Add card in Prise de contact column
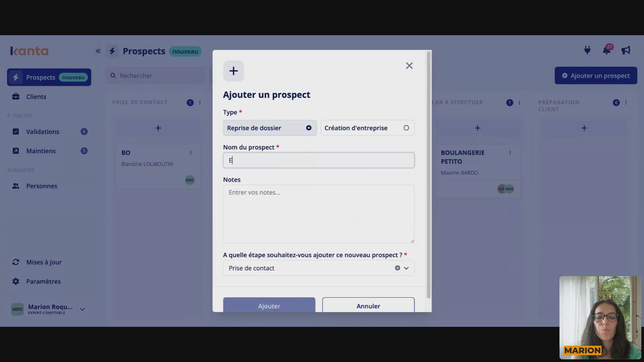This screenshot has width=644, height=362. (158, 128)
